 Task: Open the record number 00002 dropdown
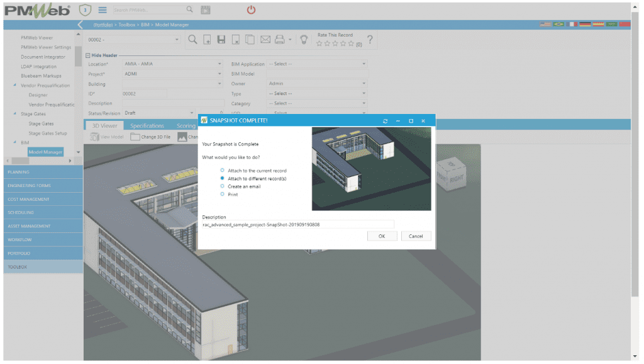tap(177, 40)
